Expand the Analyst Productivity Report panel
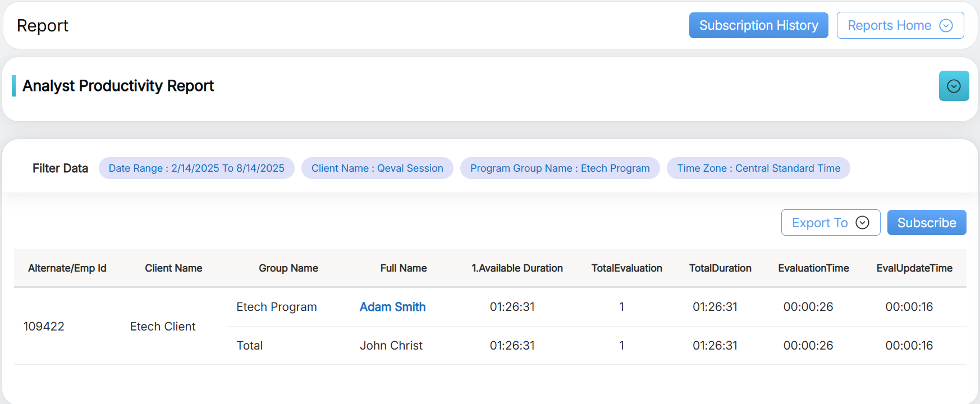This screenshot has height=404, width=980. coord(954,86)
